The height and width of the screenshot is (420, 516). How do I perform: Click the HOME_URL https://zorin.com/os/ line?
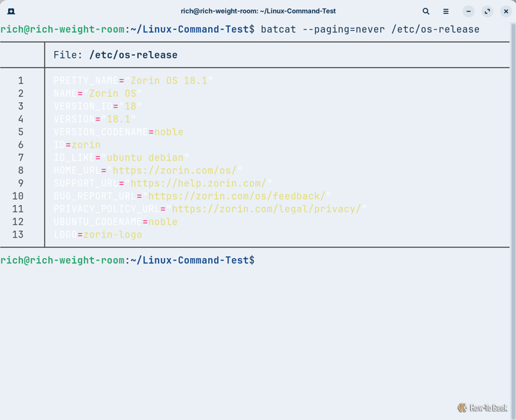click(148, 171)
